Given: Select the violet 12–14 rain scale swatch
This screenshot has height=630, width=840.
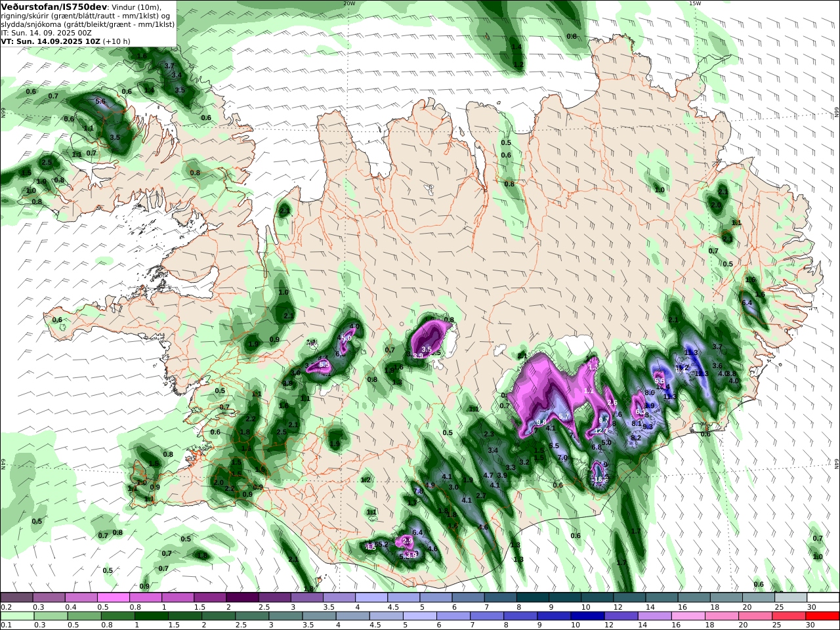Looking at the screenshot, I should [x=620, y=616].
